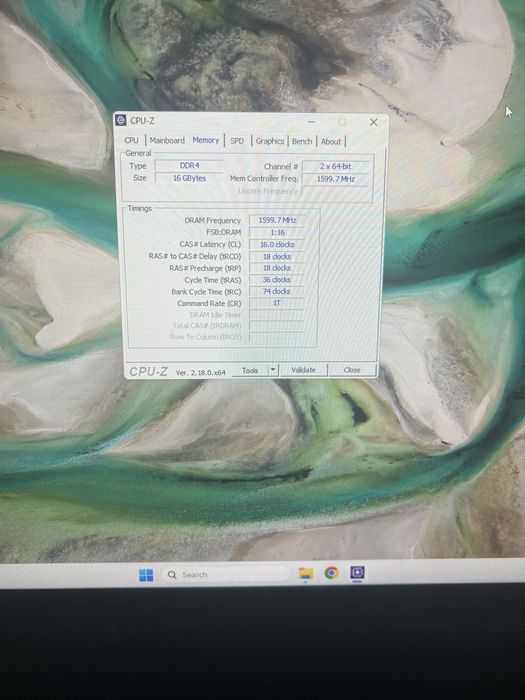Click the DRAM Frequency label
Screen dimensions: 525x700
(212, 221)
